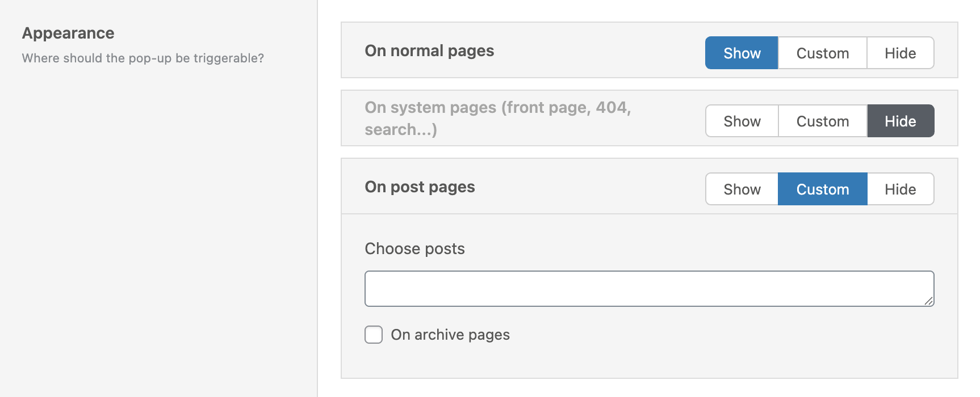Click the On system pages label
Viewport: 980px width, 397px height.
[x=498, y=118]
